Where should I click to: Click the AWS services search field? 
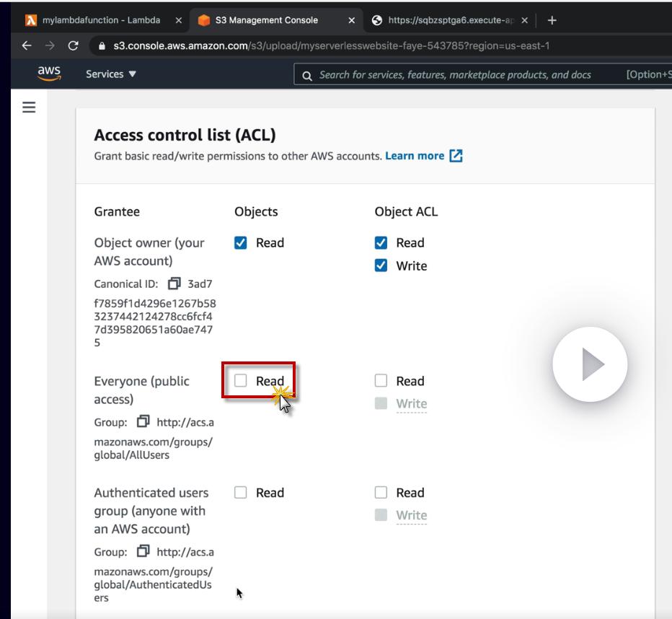click(454, 75)
